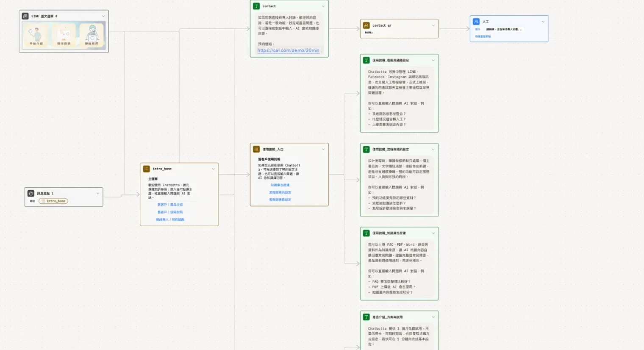
Task: Click the 請稍候 waiting message in 人工 node
Action: (x=504, y=29)
